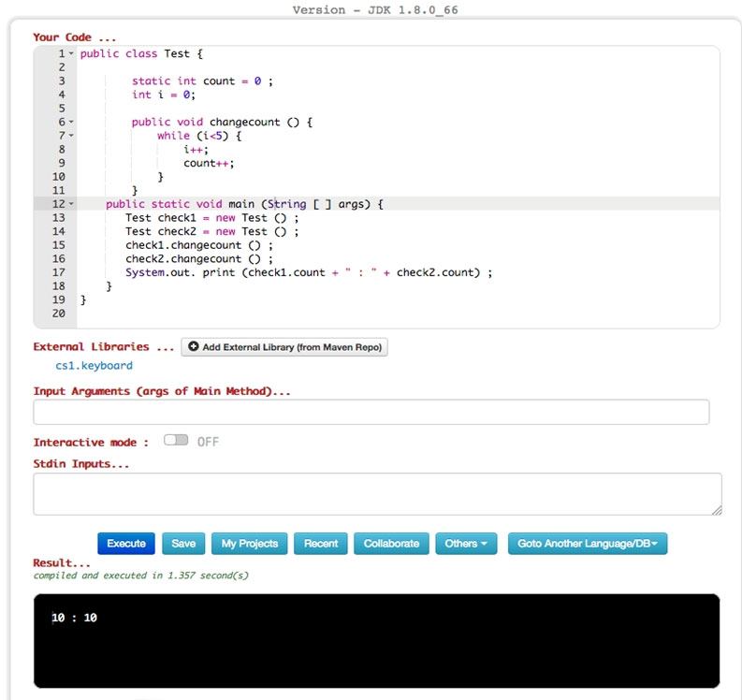Toggle Interactive mode switch
This screenshot has height=700, width=742.
pyautogui.click(x=176, y=441)
